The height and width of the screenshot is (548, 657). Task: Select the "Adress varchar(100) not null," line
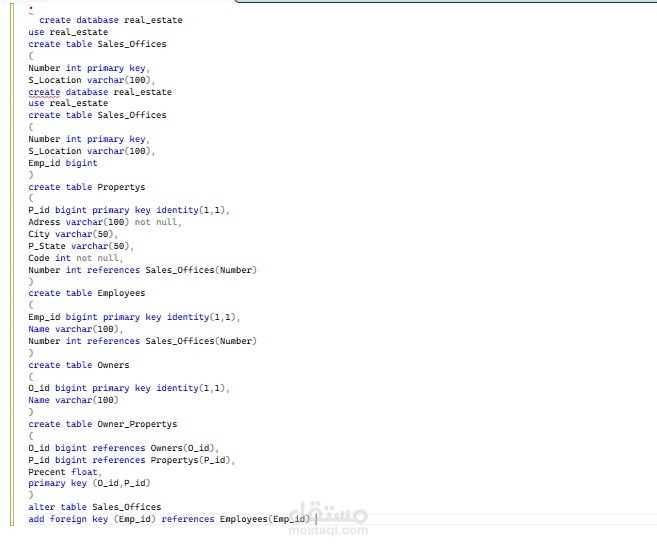[105, 222]
